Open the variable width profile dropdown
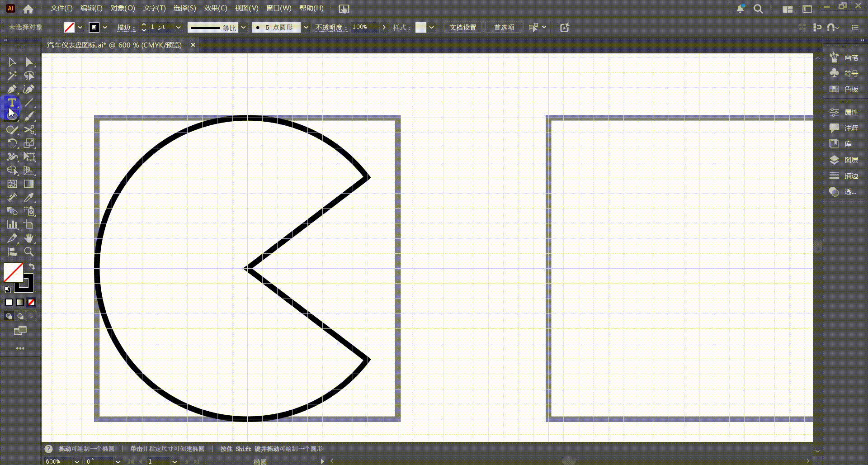Image resolution: width=868 pixels, height=465 pixels. 243,27
